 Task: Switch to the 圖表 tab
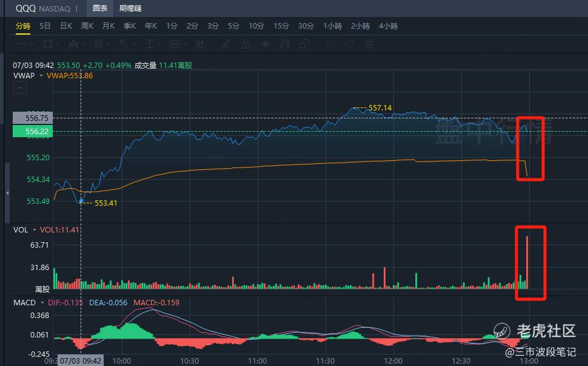(x=100, y=8)
